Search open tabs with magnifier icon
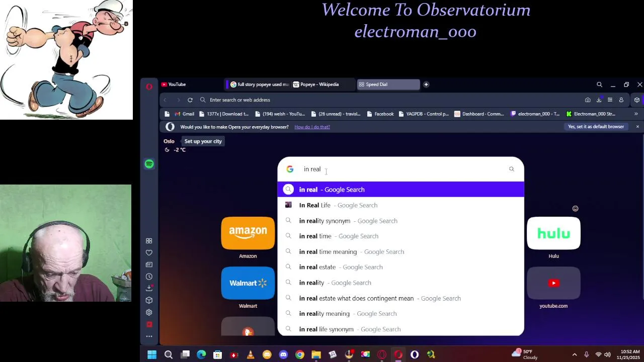This screenshot has height=362, width=644. point(599,84)
